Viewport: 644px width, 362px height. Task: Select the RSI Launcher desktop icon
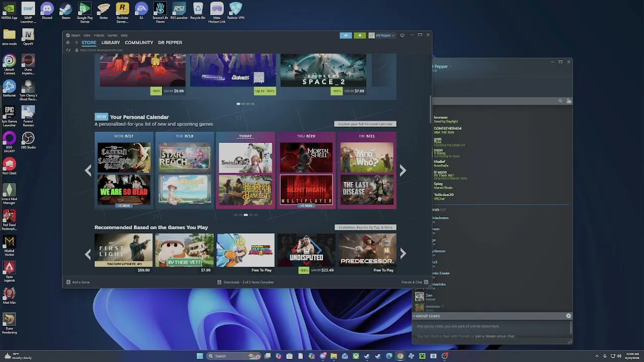pyautogui.click(x=179, y=11)
